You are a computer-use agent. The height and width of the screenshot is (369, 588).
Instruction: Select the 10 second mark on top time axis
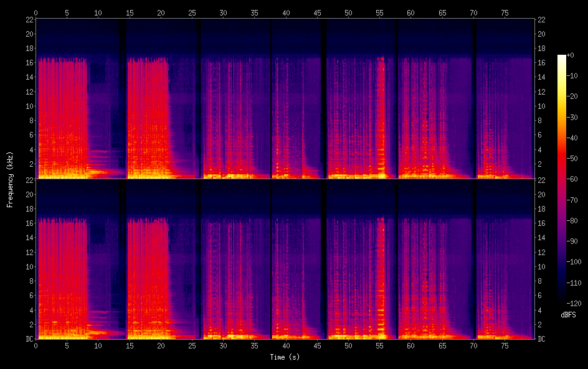[98, 12]
